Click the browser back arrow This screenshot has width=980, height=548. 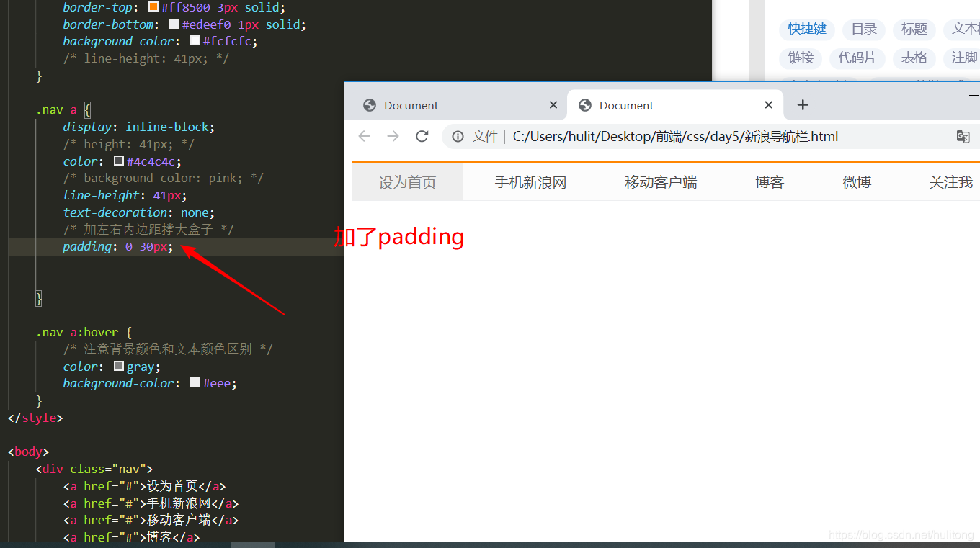(x=365, y=136)
